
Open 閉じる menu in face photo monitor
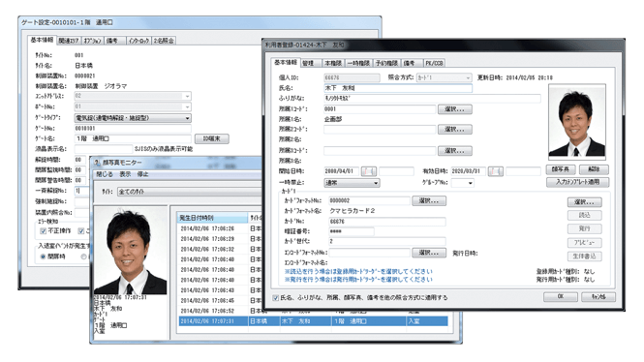click(105, 174)
